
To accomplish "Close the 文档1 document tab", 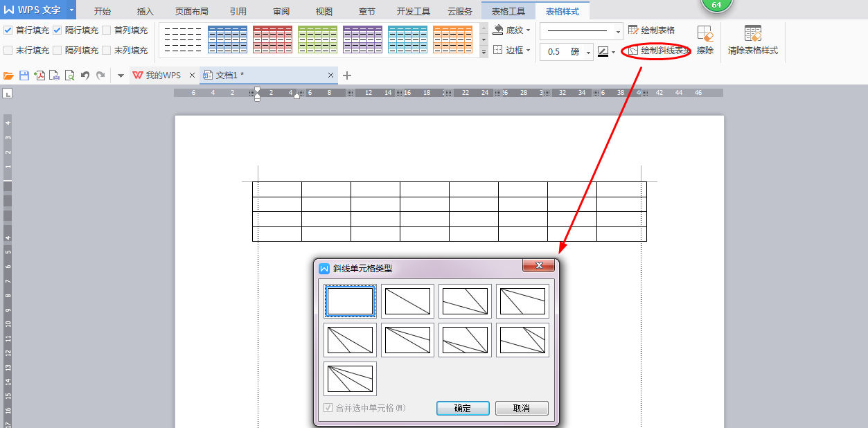I will click(330, 75).
